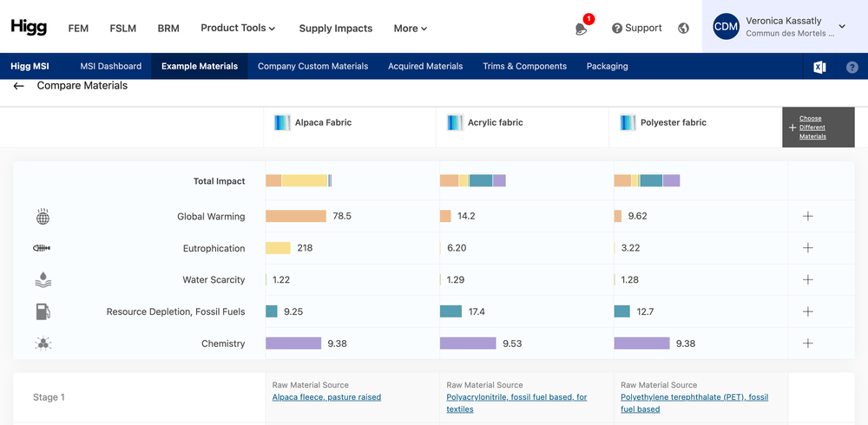Open the FEM menu item

[x=78, y=29]
